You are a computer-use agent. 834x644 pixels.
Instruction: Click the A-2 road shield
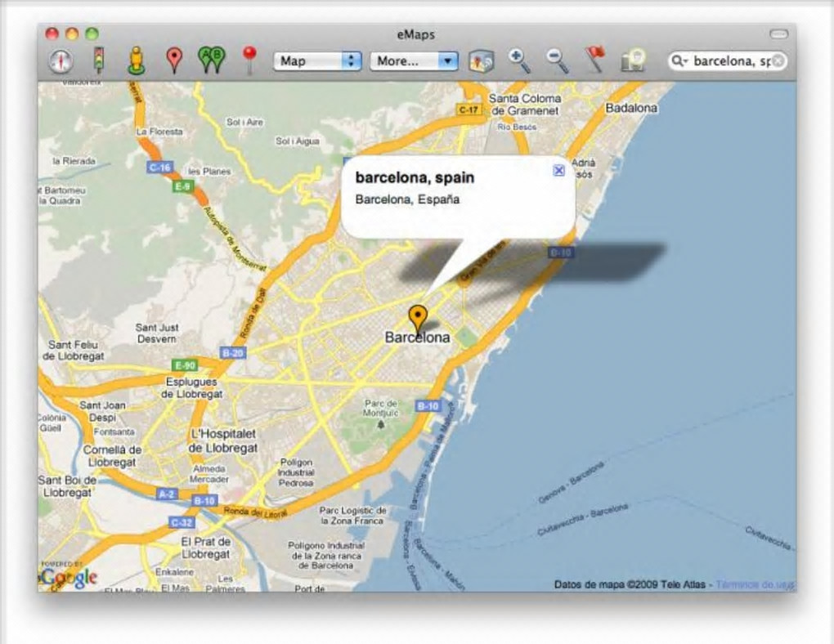coord(167,494)
